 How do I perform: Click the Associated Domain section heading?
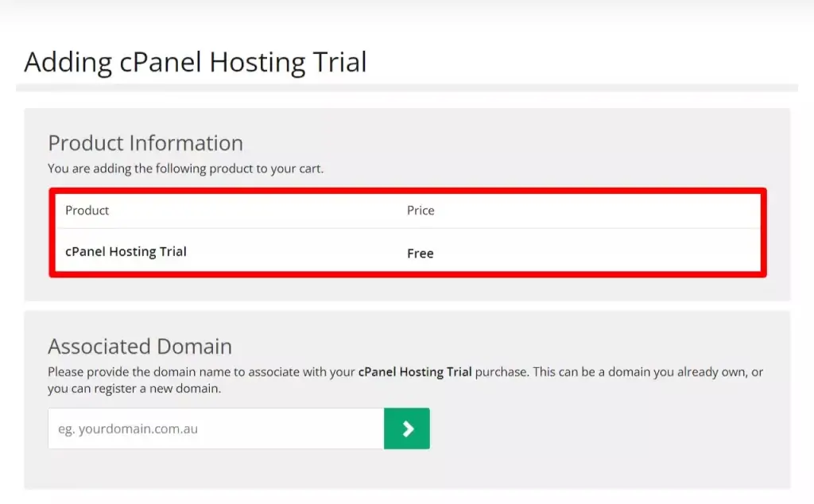click(x=140, y=346)
